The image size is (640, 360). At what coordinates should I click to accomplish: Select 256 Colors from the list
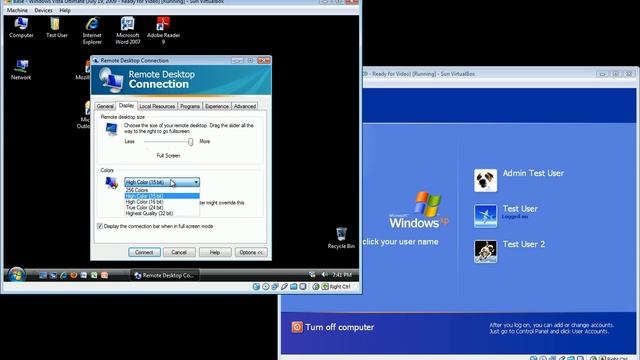[x=162, y=190]
